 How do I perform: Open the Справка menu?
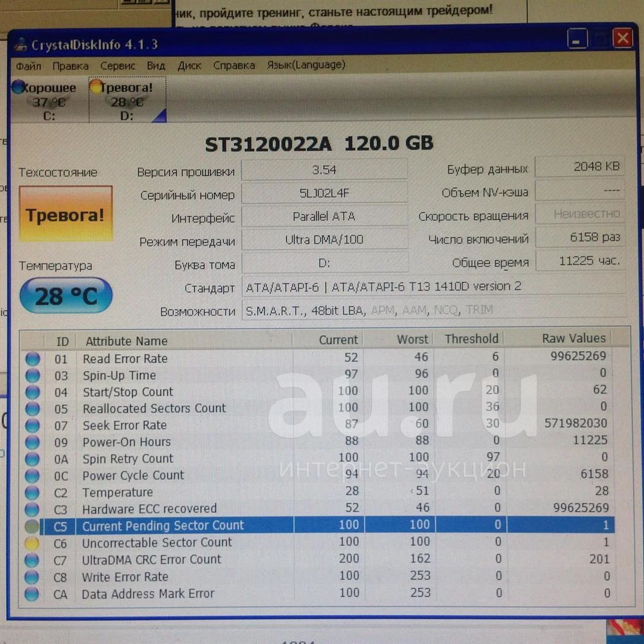coord(234,65)
